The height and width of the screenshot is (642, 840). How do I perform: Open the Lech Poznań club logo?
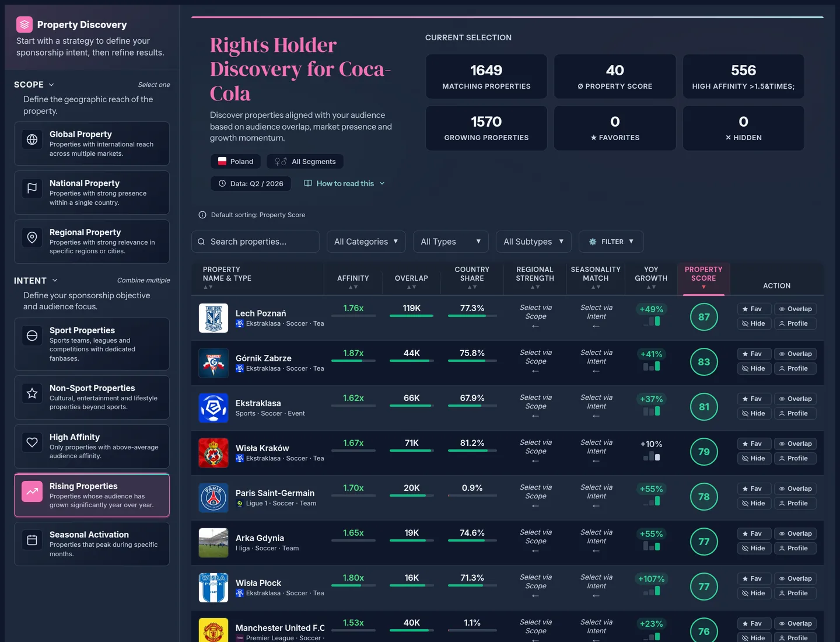click(213, 318)
